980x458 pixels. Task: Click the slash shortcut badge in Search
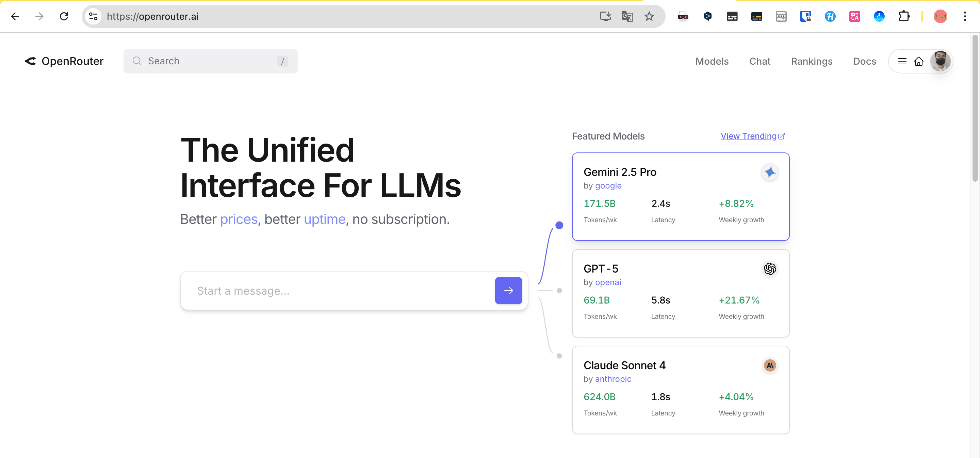[282, 61]
